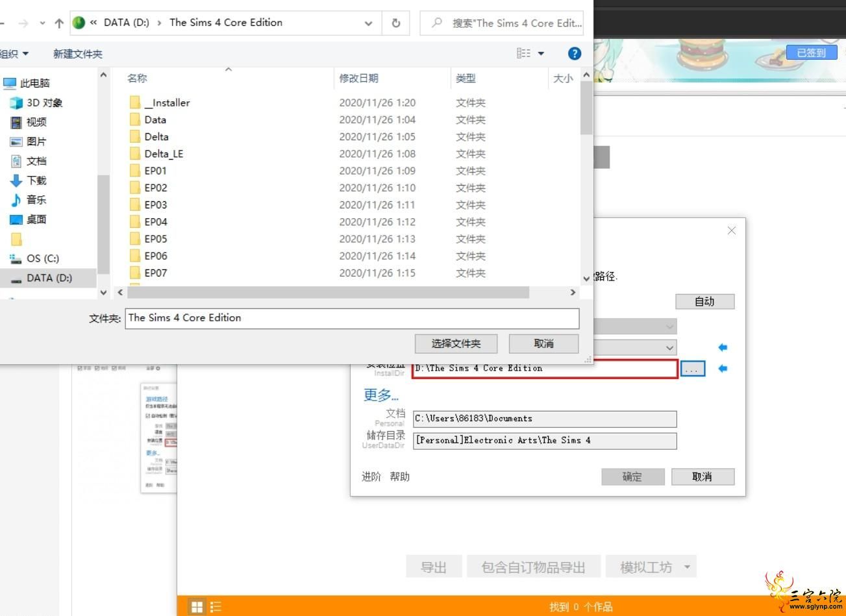Click 新建文件夹 to create a folder
The height and width of the screenshot is (616, 846).
(77, 54)
